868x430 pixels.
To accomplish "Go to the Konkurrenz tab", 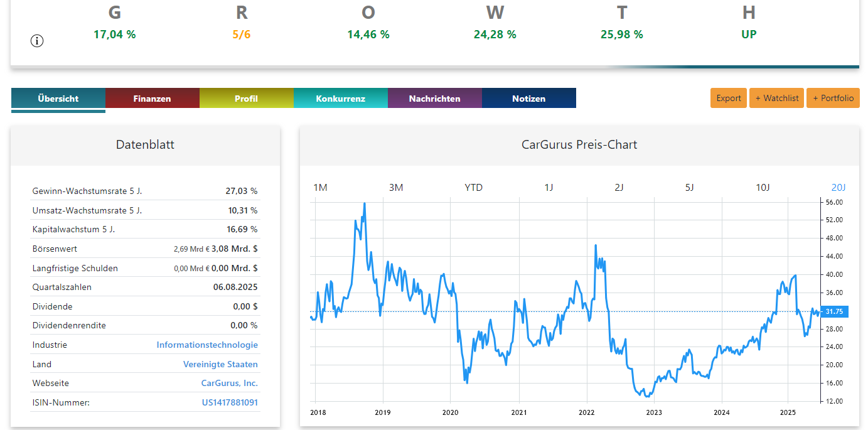I will 341,99.
